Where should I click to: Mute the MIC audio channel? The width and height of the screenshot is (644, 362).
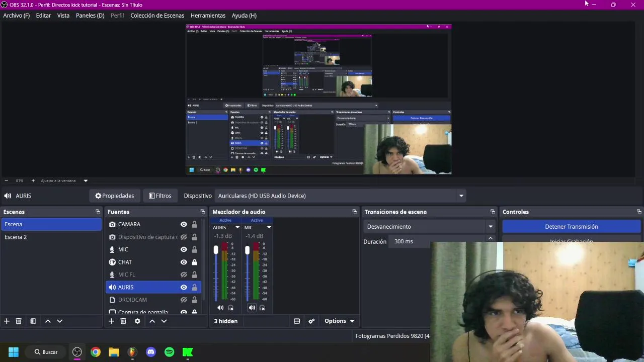tap(252, 308)
